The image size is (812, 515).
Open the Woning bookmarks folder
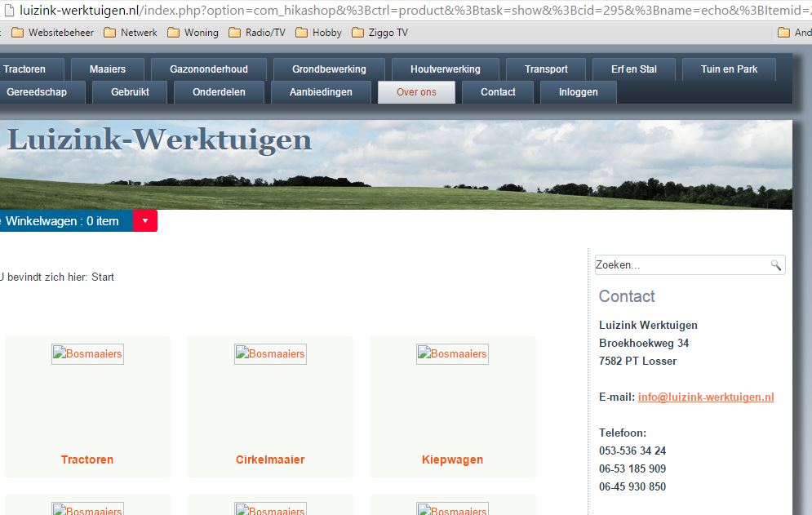(193, 33)
